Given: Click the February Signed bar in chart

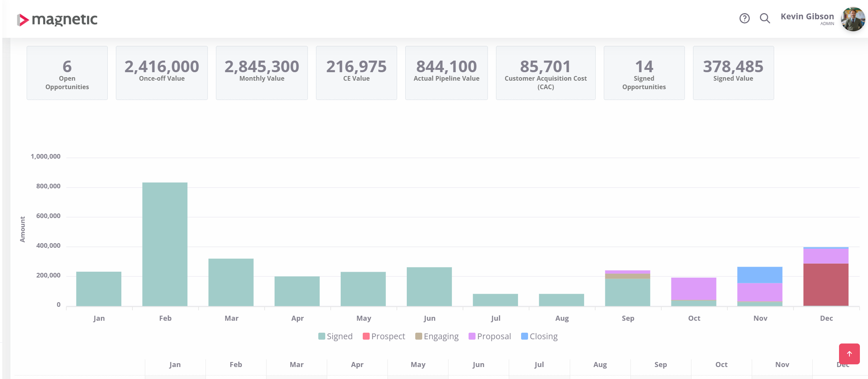Looking at the screenshot, I should tap(165, 244).
